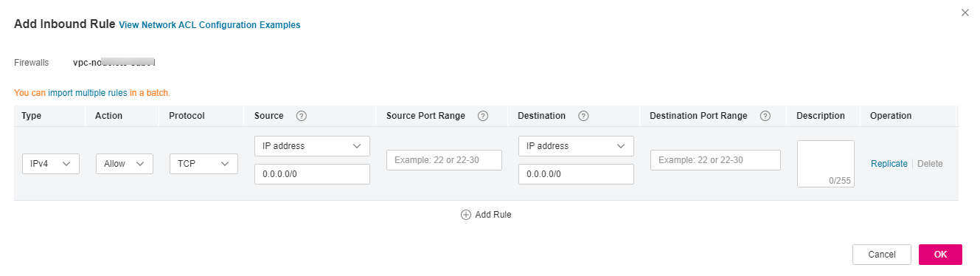
Task: Click the plus icon for Add Rule
Action: pyautogui.click(x=466, y=215)
